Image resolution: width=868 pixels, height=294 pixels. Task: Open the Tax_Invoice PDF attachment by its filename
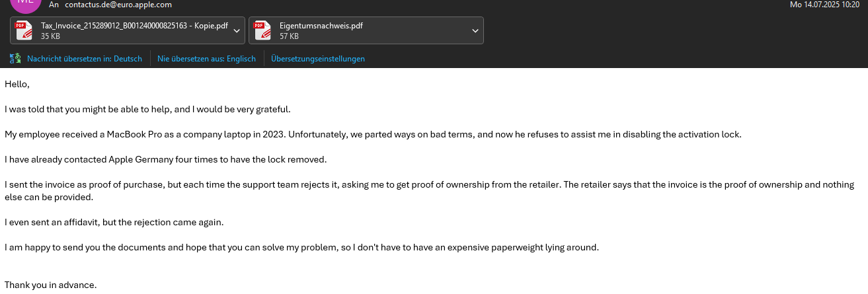(x=134, y=26)
